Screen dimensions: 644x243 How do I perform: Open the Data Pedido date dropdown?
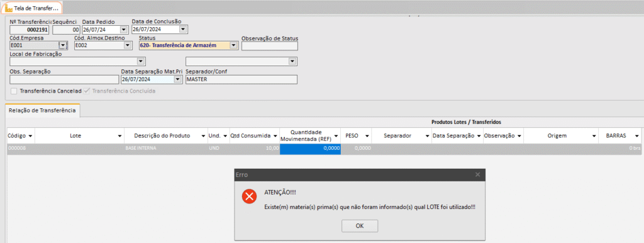pos(124,30)
